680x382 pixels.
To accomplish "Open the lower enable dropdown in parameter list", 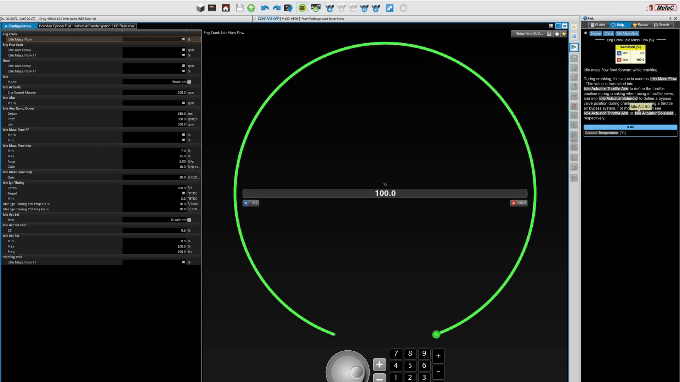I will (x=189, y=220).
